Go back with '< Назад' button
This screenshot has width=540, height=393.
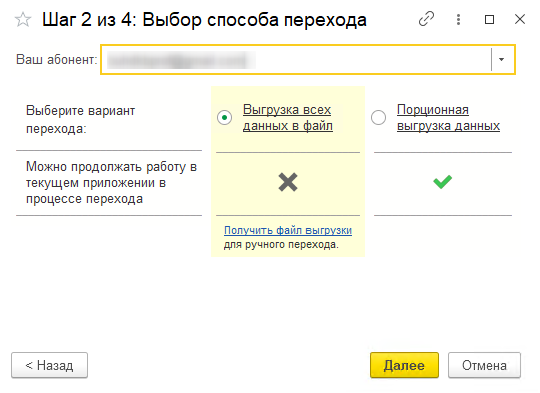pos(50,365)
